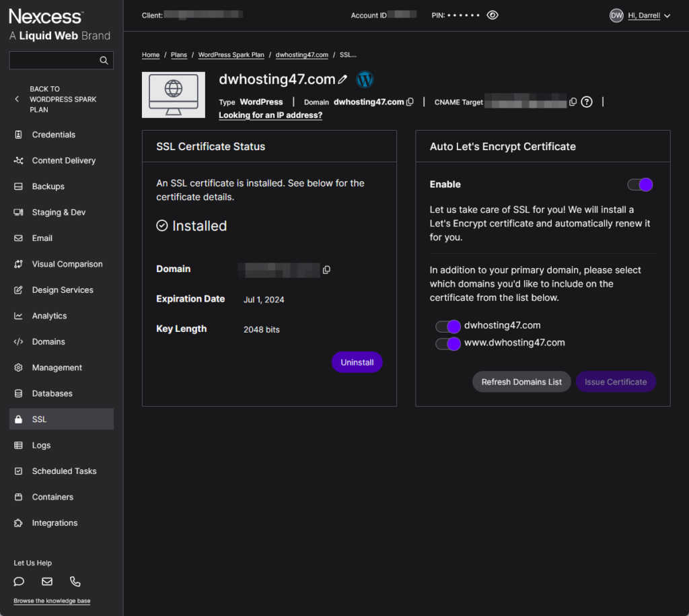The height and width of the screenshot is (616, 689).
Task: Click the Integrations puzzle icon
Action: (18, 523)
